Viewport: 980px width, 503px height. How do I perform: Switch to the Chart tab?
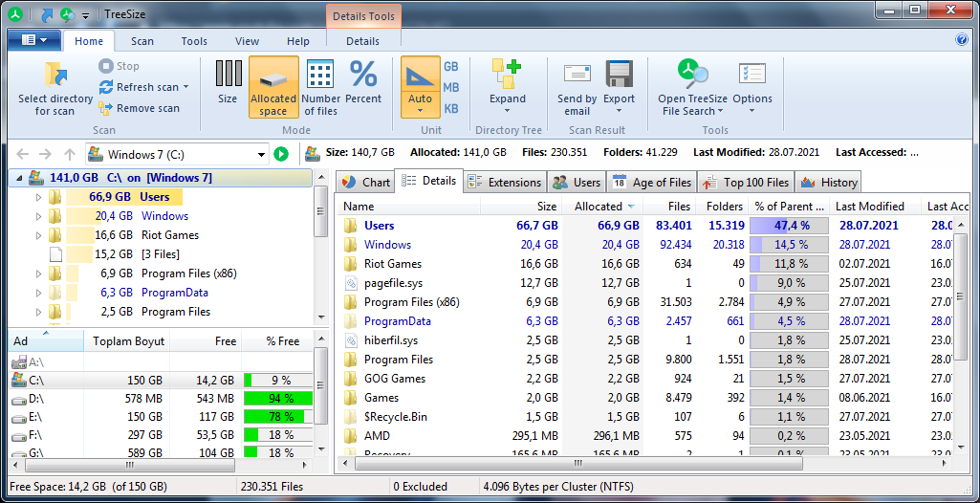(x=365, y=183)
